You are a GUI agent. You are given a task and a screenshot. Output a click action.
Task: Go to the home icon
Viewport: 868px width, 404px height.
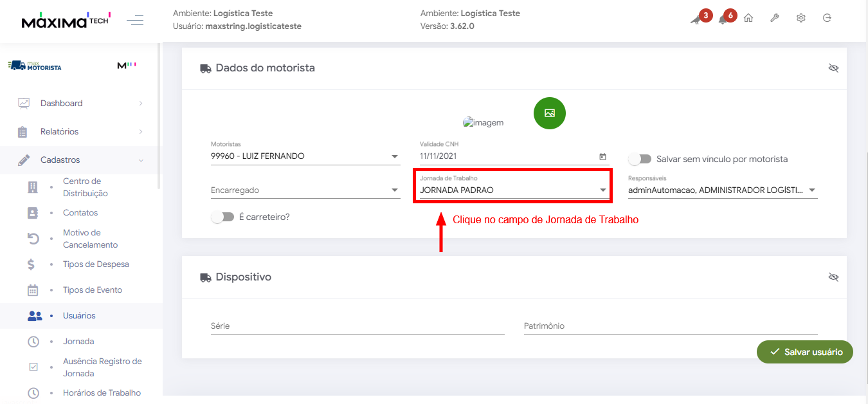(x=748, y=18)
